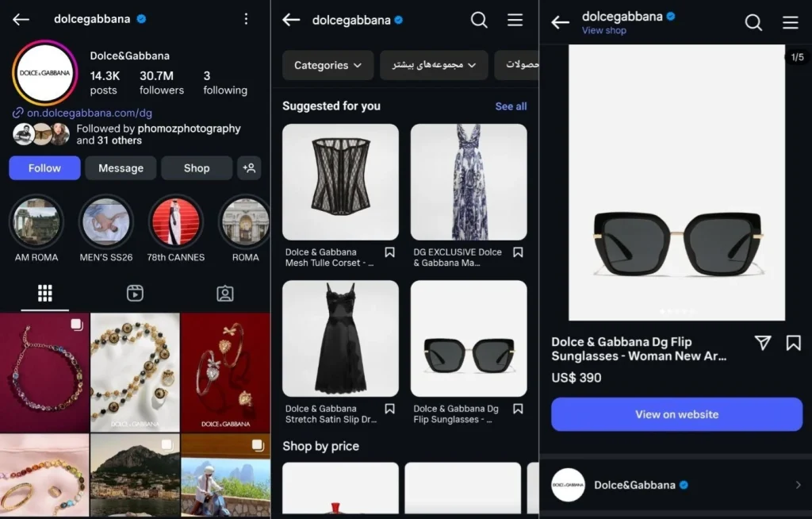
Task: Search from the sunglasses product page
Action: [753, 22]
